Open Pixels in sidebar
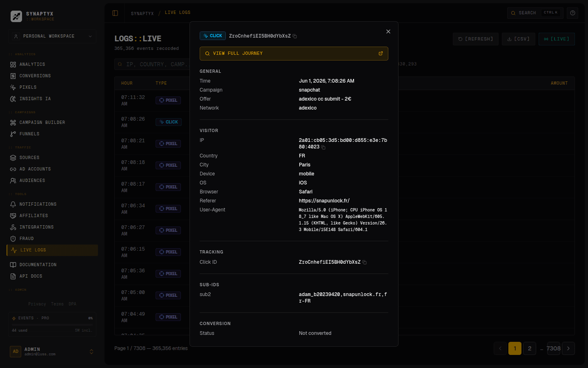588x368 pixels. pyautogui.click(x=52, y=88)
